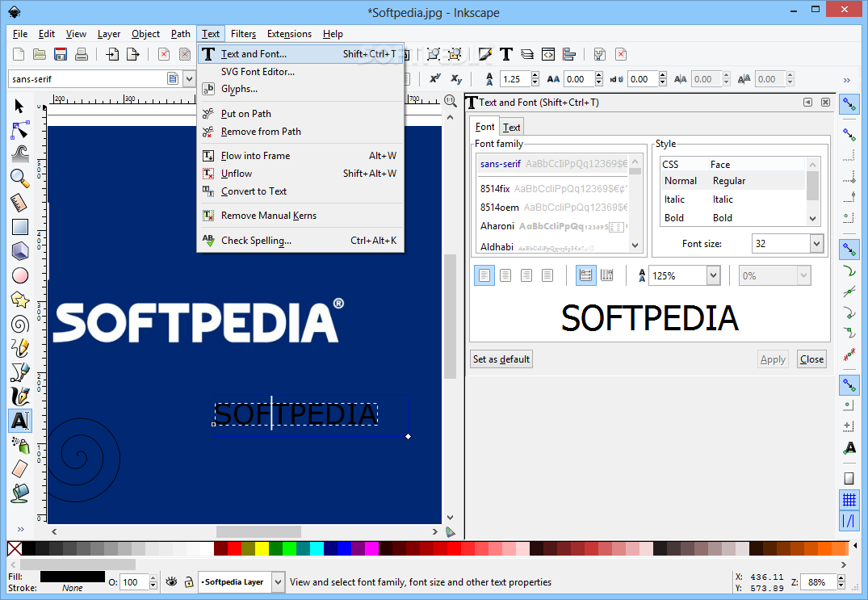Screen dimensions: 868x600
Task: Toggle superscript text formatting
Action: [x=435, y=79]
